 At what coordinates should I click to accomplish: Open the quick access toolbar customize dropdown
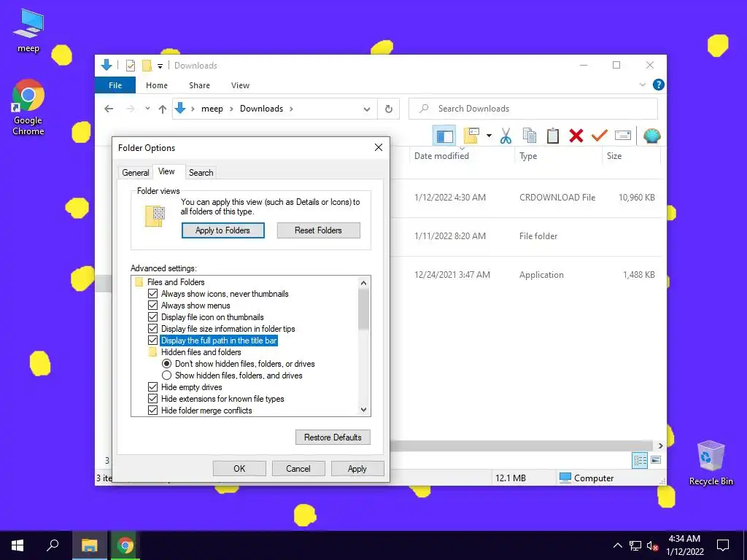[x=160, y=66]
